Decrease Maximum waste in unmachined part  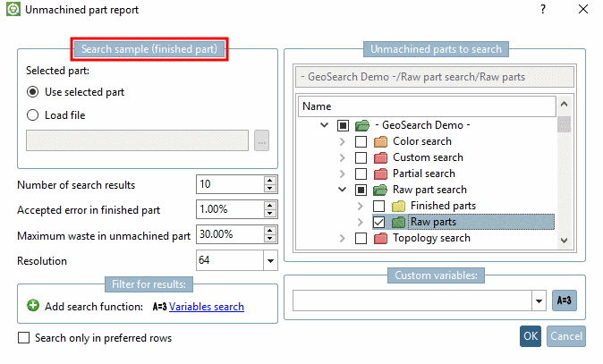(x=270, y=238)
